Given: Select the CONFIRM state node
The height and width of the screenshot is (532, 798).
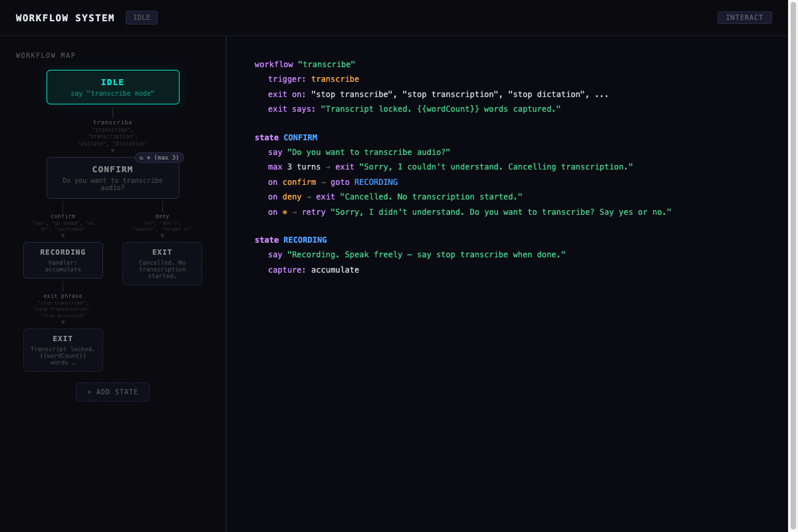Looking at the screenshot, I should tap(112, 178).
